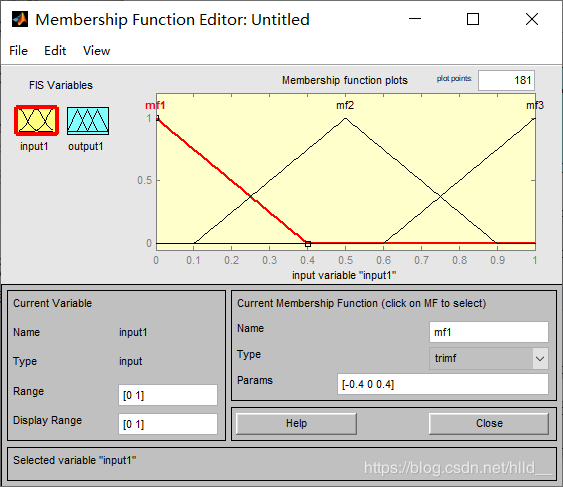Minimize the Membership Function Editor window
Image resolution: width=563 pixels, height=487 pixels.
coord(415,19)
